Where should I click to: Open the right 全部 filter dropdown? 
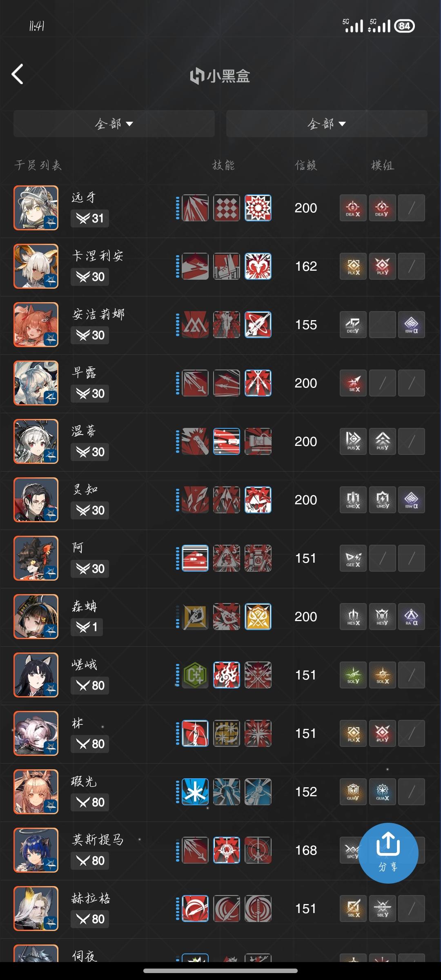tap(327, 123)
